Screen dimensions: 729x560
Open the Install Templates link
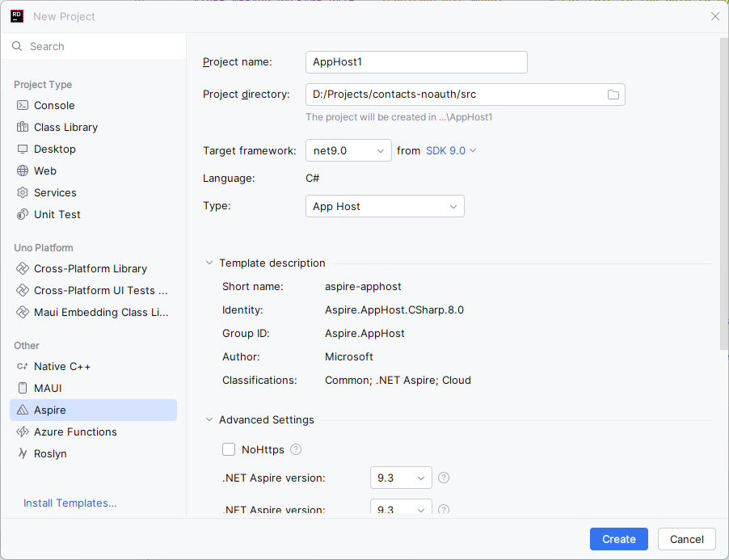(70, 503)
